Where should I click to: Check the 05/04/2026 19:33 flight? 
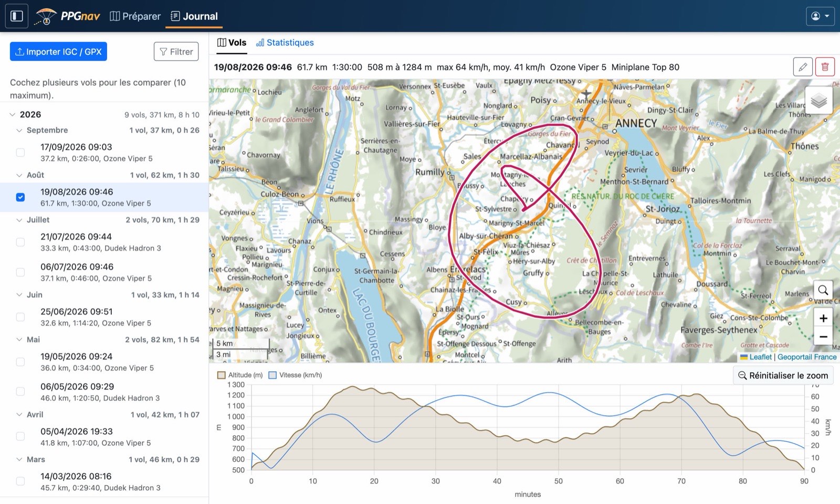tap(20, 436)
